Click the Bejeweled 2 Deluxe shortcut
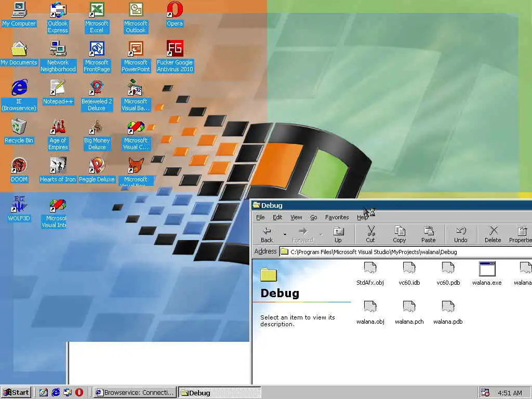This screenshot has width=532, height=399. pos(97,96)
